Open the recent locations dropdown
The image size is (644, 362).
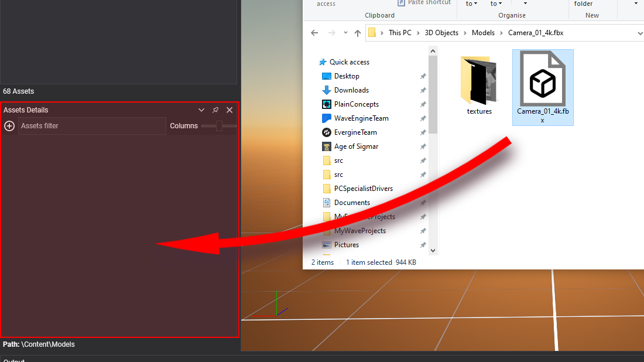pyautogui.click(x=345, y=33)
